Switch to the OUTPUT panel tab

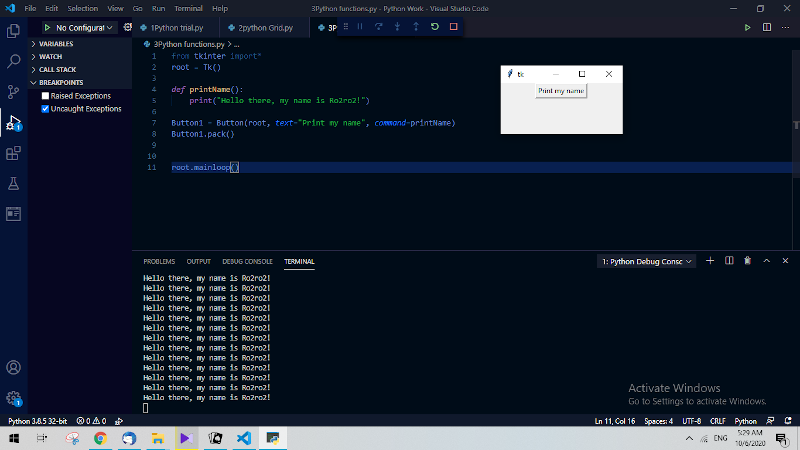(198, 261)
